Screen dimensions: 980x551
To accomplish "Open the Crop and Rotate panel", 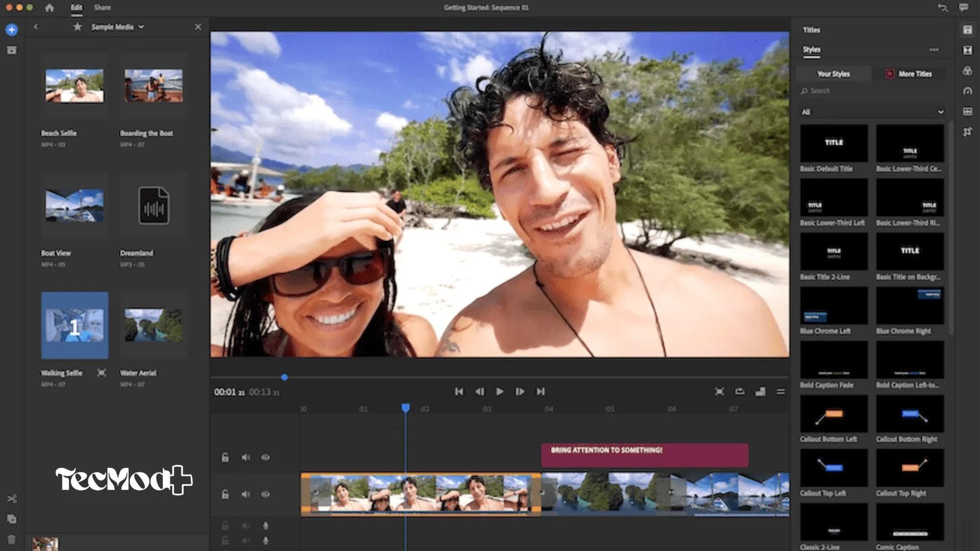I will (968, 132).
